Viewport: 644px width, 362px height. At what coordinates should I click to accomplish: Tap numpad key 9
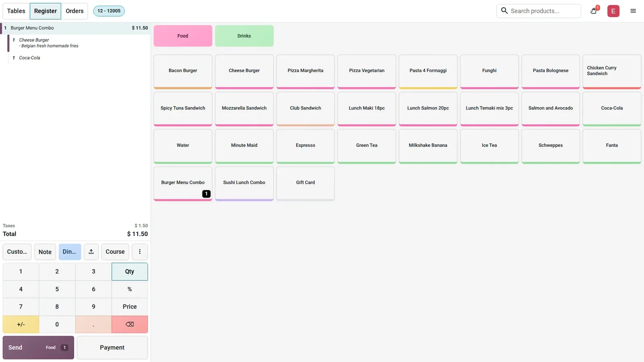click(x=93, y=306)
